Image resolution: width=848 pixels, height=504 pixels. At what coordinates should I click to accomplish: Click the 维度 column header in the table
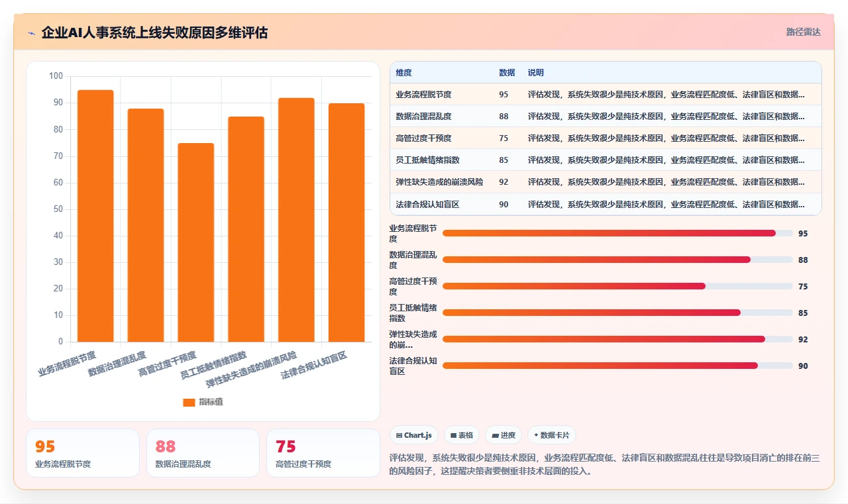[403, 73]
